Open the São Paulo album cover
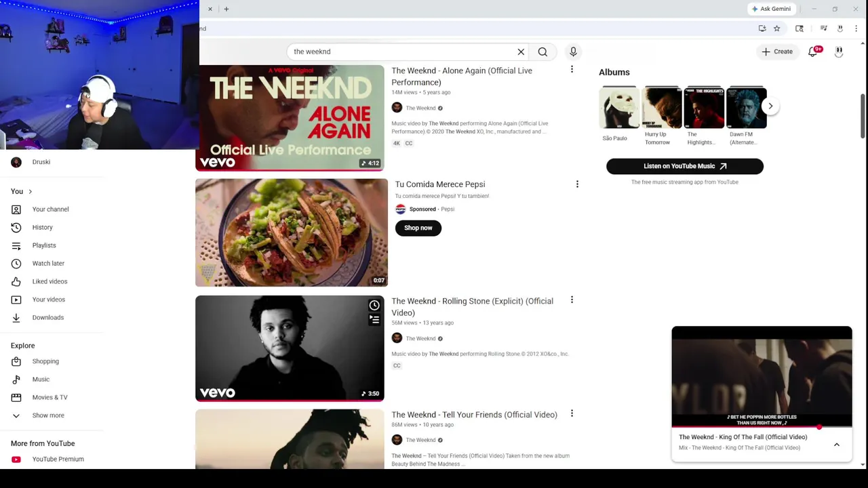This screenshot has height=488, width=868. [619, 108]
